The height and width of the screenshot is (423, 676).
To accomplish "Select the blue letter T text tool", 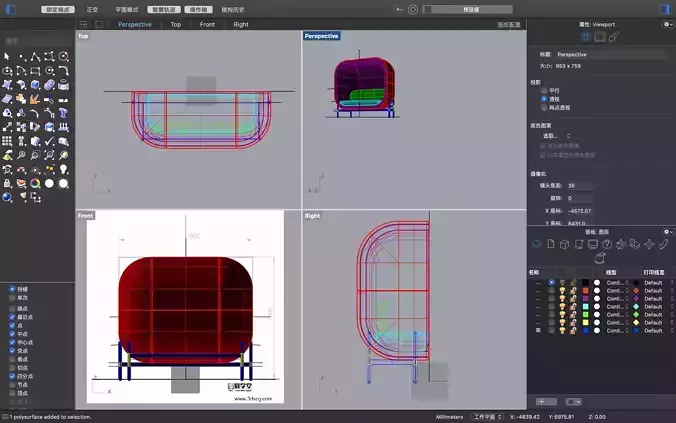I will tap(63, 113).
